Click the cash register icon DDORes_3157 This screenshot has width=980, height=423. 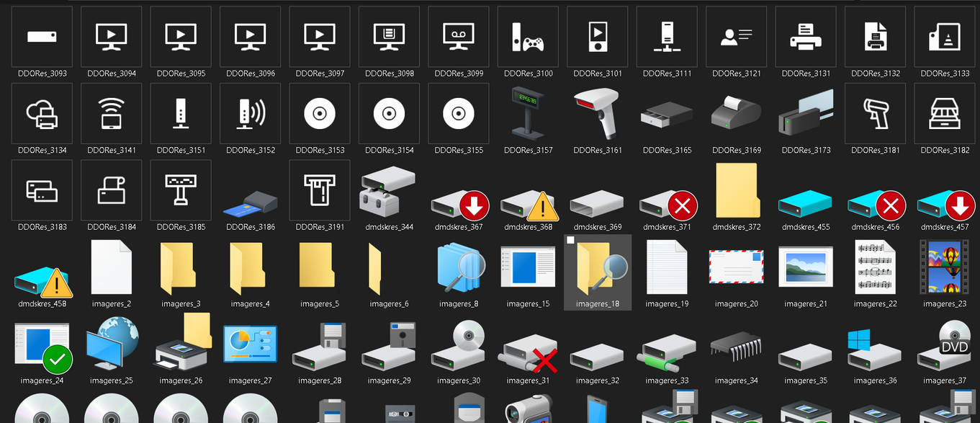coord(527,114)
